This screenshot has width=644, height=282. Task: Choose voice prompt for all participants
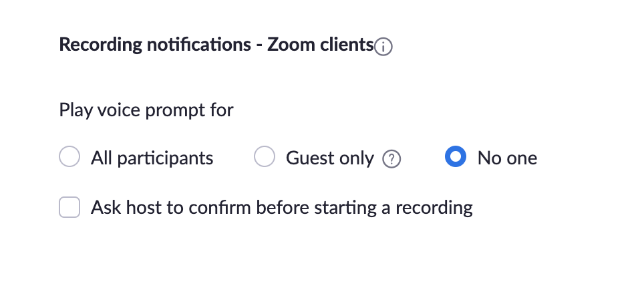tap(69, 156)
